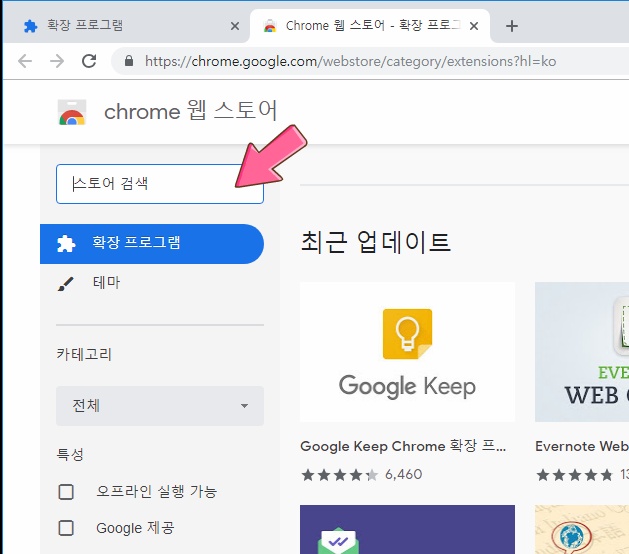Click the 6,460 review count
This screenshot has width=629, height=554.
[404, 475]
